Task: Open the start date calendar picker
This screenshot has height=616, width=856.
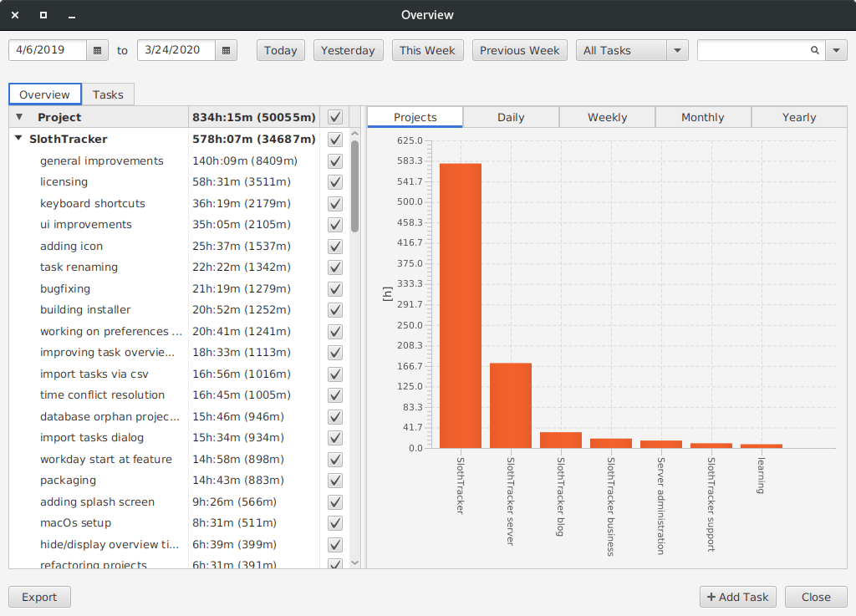Action: [x=97, y=50]
